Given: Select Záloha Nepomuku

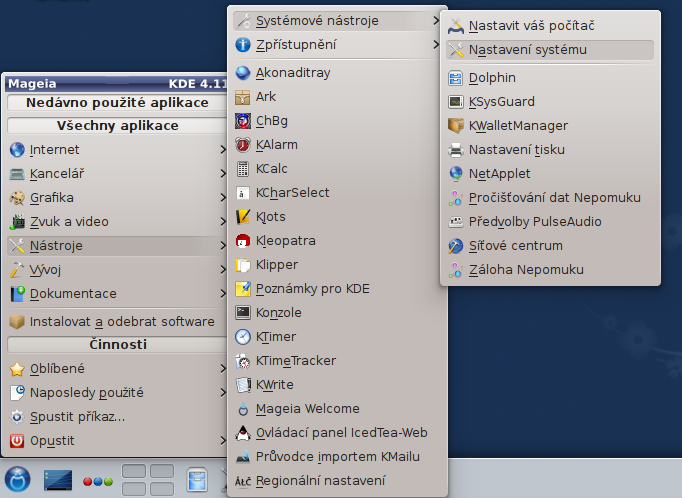Looking at the screenshot, I should tap(550, 270).
